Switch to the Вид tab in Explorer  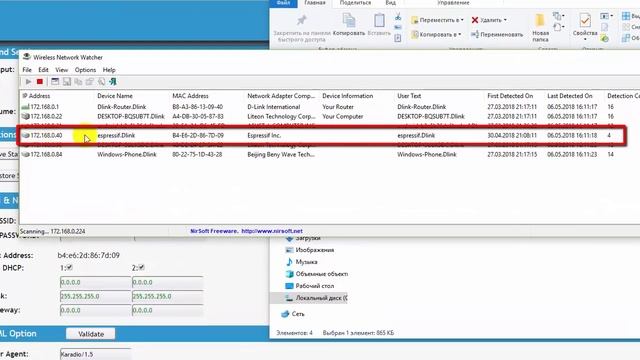coord(391,3)
